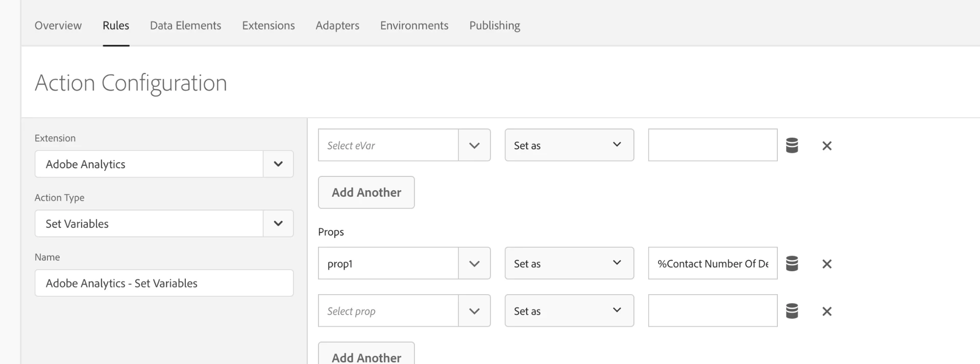Click Add Another under eVars
The height and width of the screenshot is (364, 980).
click(366, 192)
